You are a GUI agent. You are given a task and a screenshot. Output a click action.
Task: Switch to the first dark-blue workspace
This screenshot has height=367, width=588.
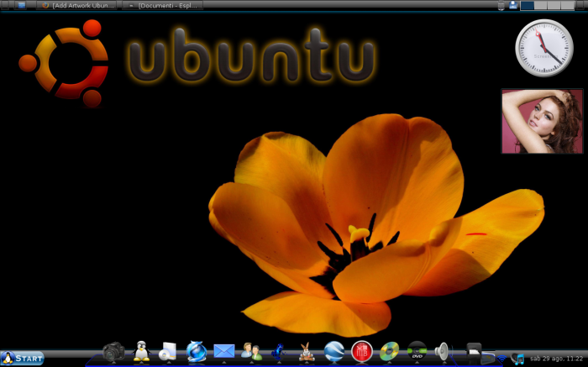pos(527,5)
